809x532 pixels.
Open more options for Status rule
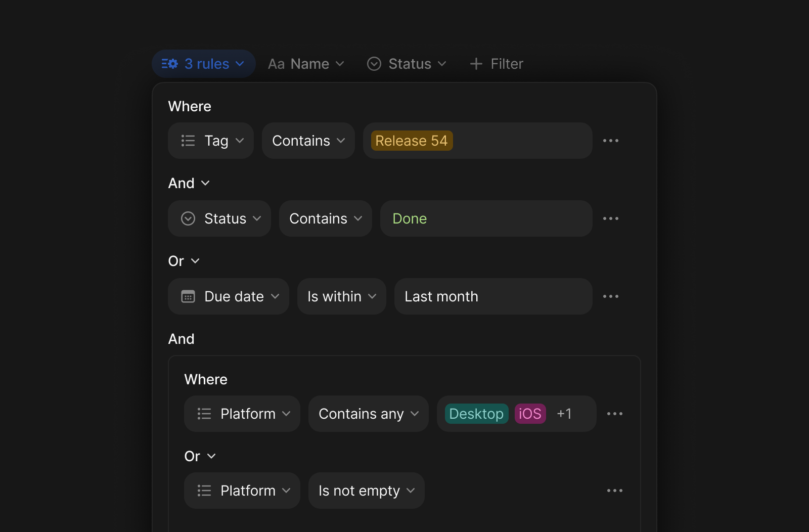610,218
